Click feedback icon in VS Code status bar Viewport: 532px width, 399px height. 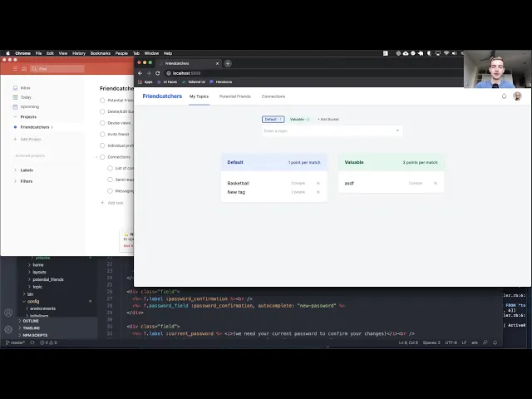pyautogui.click(x=485, y=342)
